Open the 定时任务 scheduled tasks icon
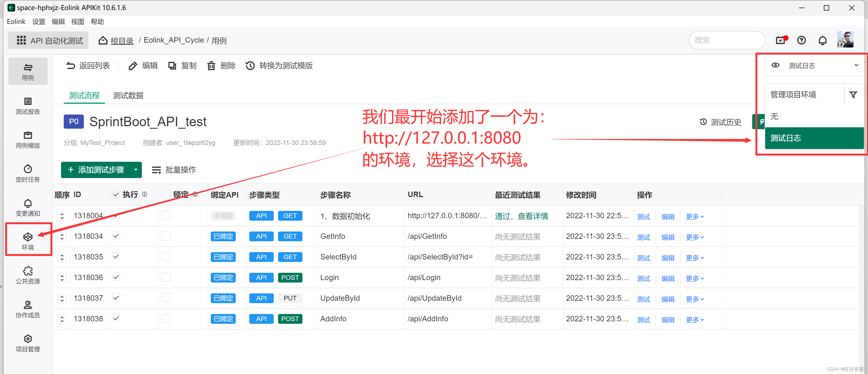The width and height of the screenshot is (868, 374). (x=28, y=173)
